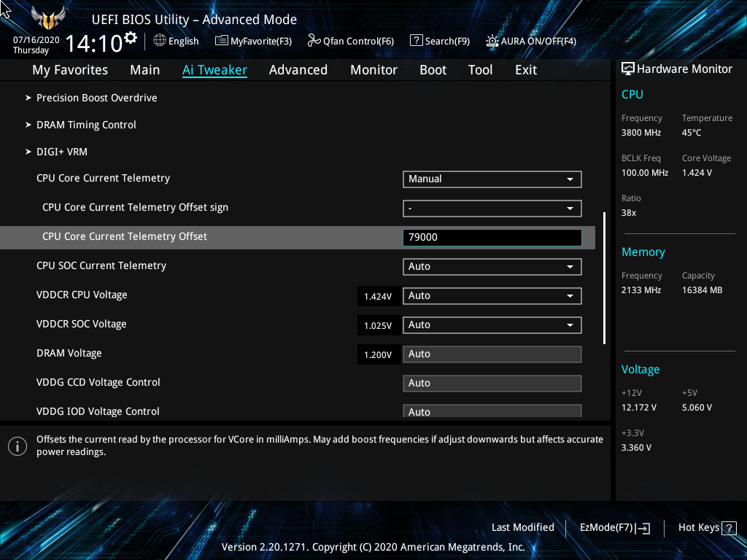Image resolution: width=747 pixels, height=560 pixels.
Task: Open MyFavorite(F3)
Action: [x=253, y=41]
